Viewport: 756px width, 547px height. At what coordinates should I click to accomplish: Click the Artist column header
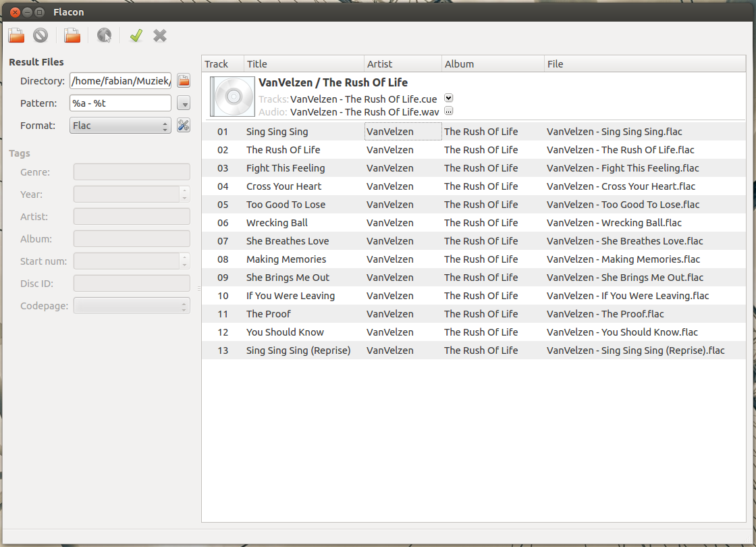[x=403, y=64]
